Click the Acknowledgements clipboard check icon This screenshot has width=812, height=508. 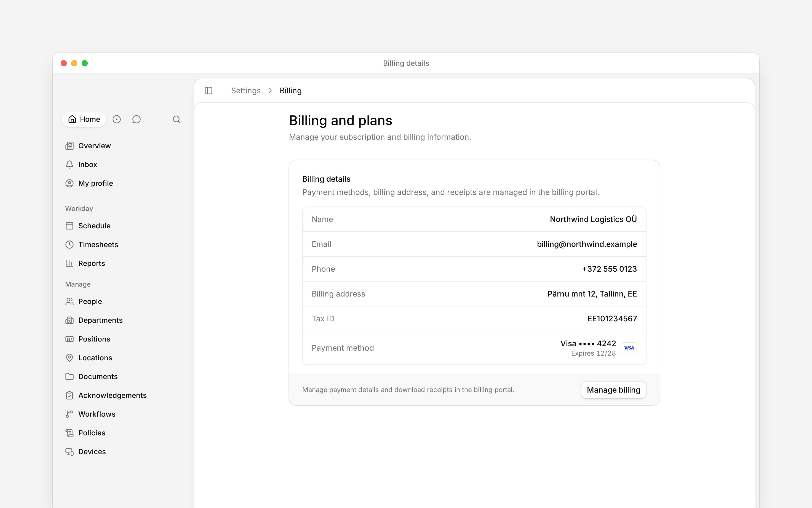point(70,395)
